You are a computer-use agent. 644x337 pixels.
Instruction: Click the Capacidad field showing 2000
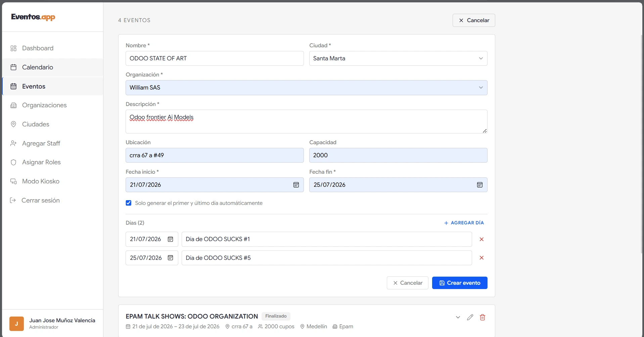click(398, 155)
